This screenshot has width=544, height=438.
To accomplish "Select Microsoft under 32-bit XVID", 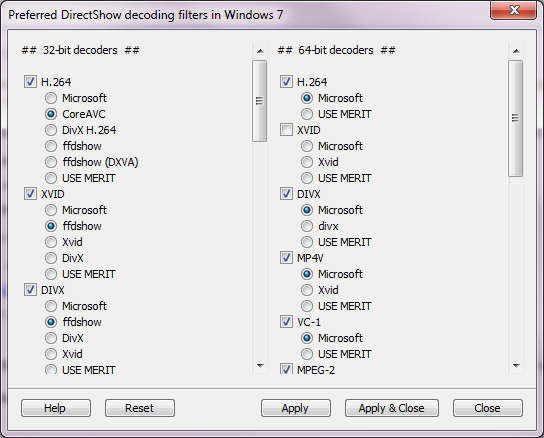I will pyautogui.click(x=51, y=210).
